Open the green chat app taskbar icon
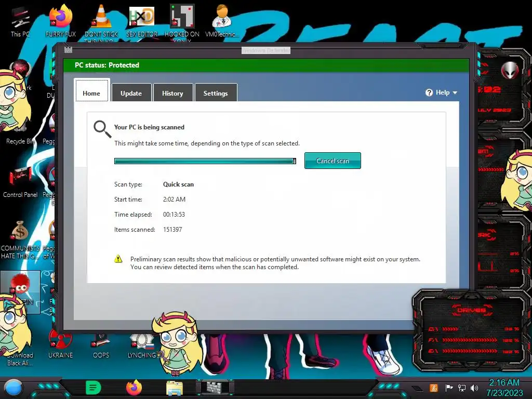This screenshot has height=399, width=532. coord(94,387)
